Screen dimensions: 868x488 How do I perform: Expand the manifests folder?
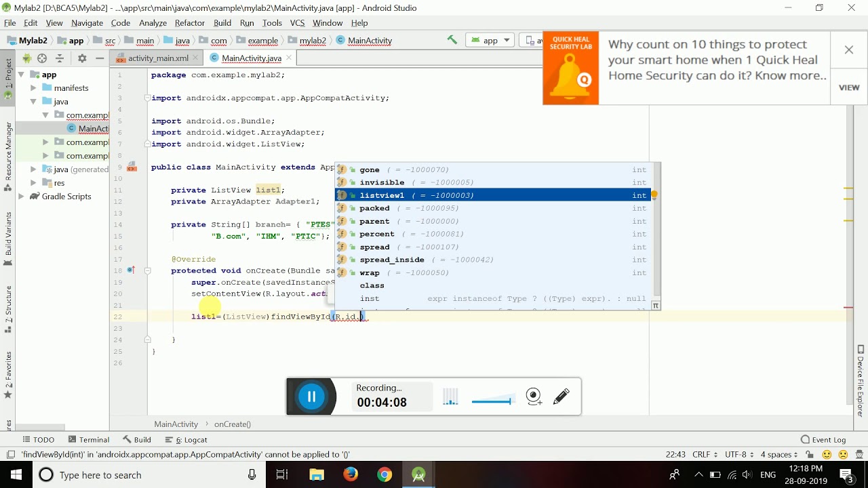34,88
